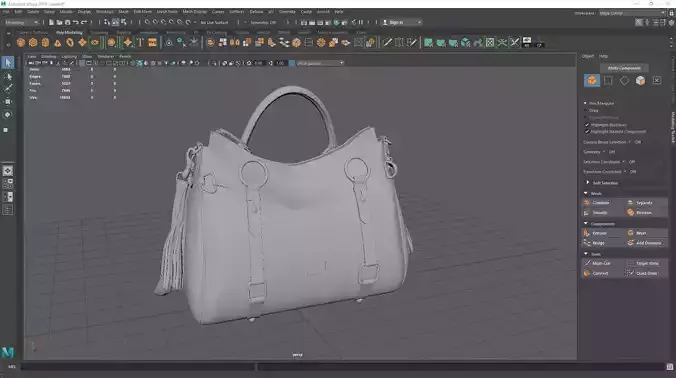Click the Target Weld icon in toolkit
The height and width of the screenshot is (378, 676).
coord(630,263)
